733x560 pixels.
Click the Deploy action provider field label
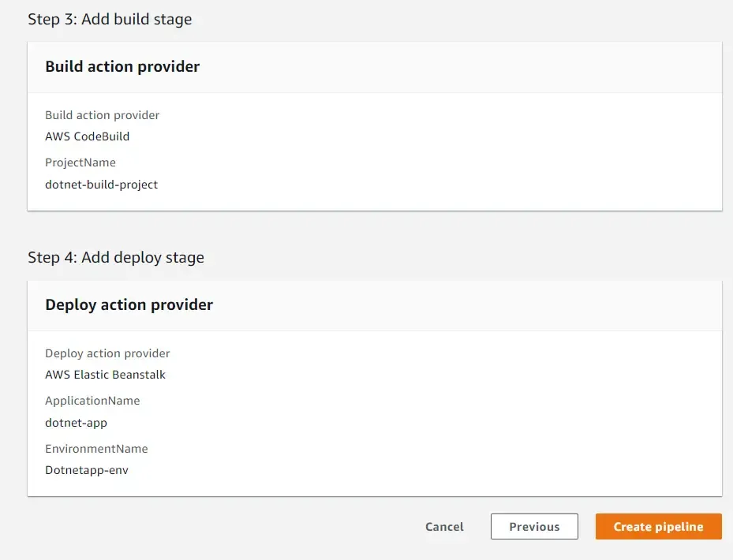107,353
